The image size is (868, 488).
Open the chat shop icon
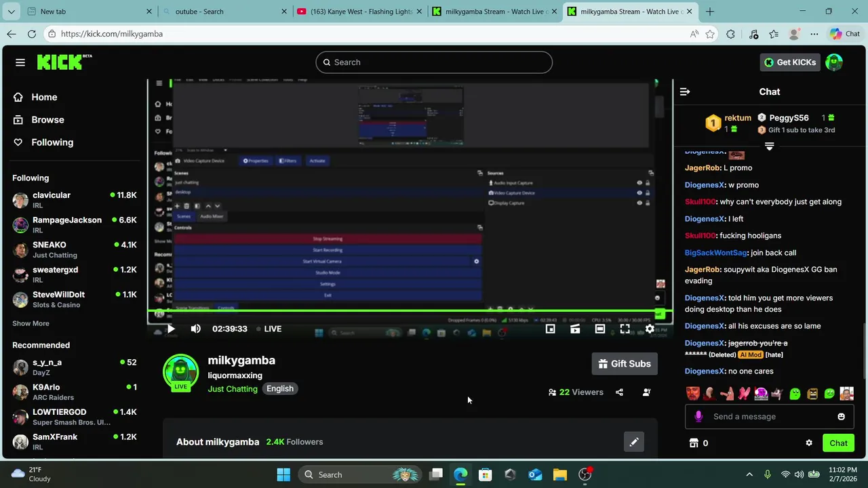(694, 443)
